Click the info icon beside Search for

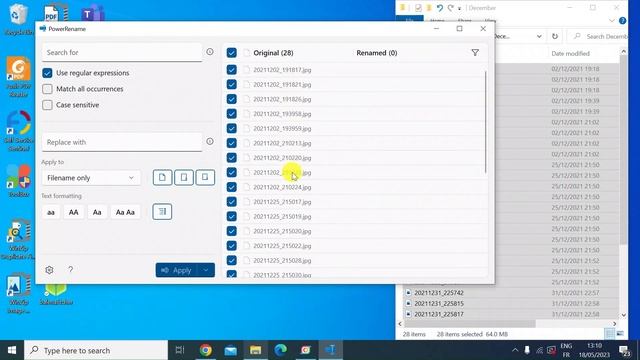click(210, 52)
